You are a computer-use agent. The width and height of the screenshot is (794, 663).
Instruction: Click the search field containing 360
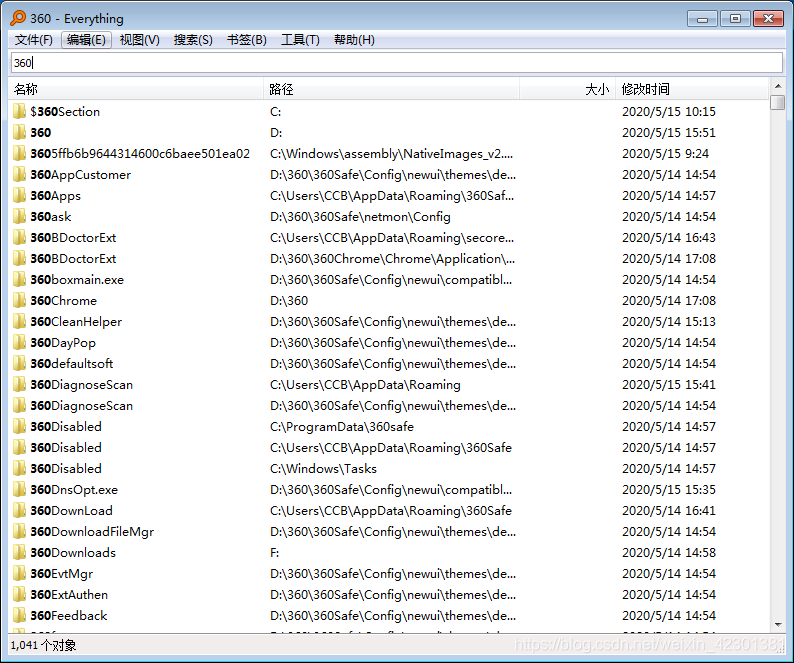tap(396, 63)
